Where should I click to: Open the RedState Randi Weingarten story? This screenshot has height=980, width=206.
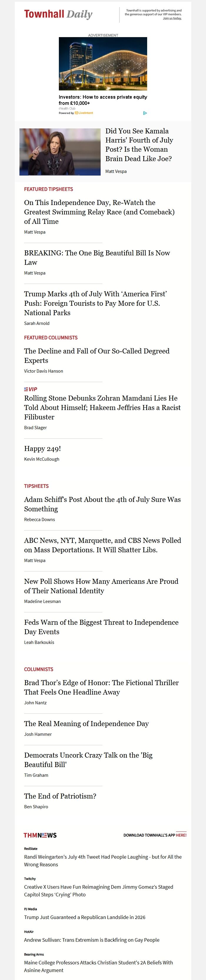click(x=103, y=860)
